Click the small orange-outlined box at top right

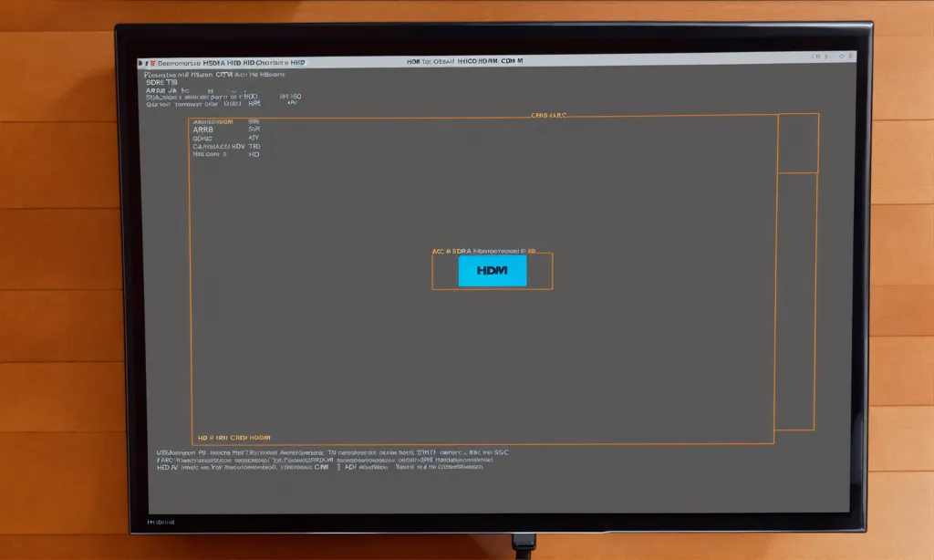click(797, 143)
